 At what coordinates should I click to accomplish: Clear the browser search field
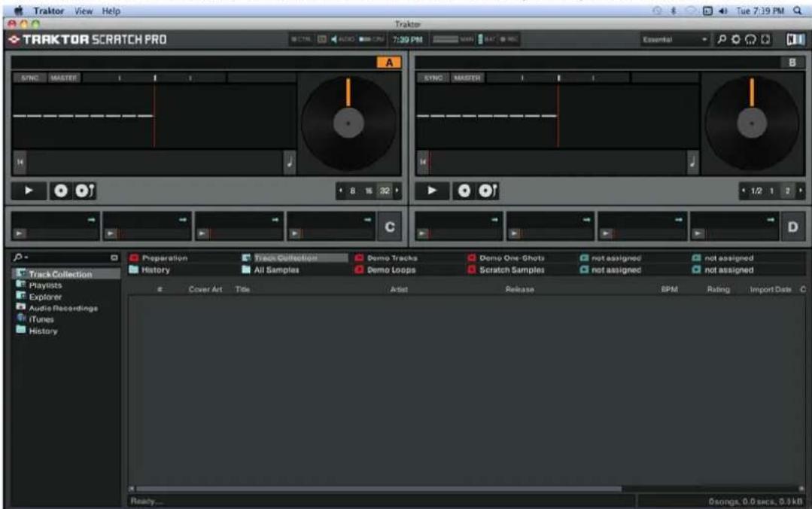pyautogui.click(x=114, y=258)
